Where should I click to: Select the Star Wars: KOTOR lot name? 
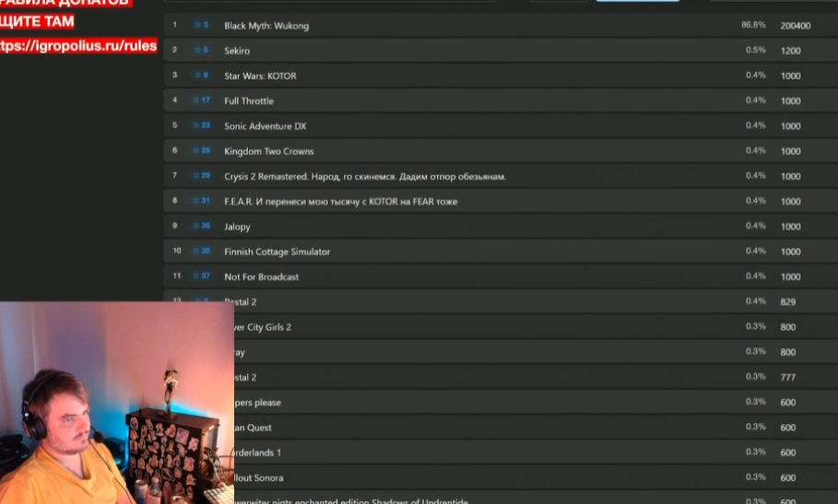tap(260, 76)
